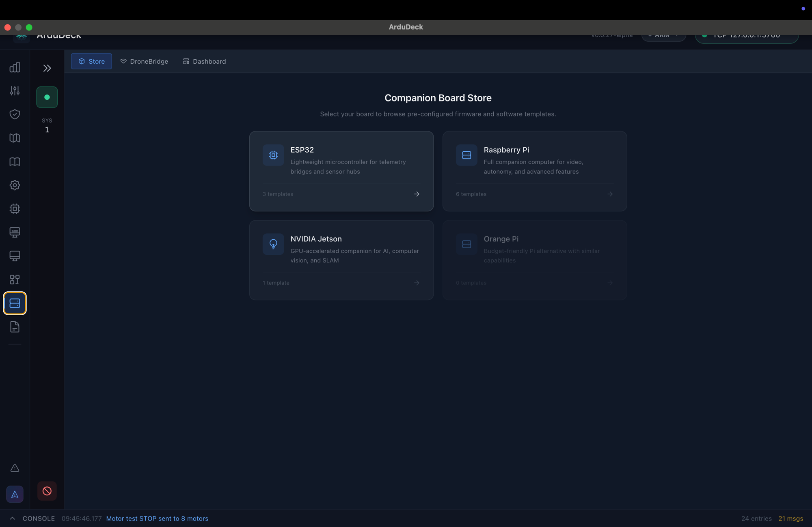Open the Raspberry Pi board card
The image size is (812, 527).
coord(534,171)
